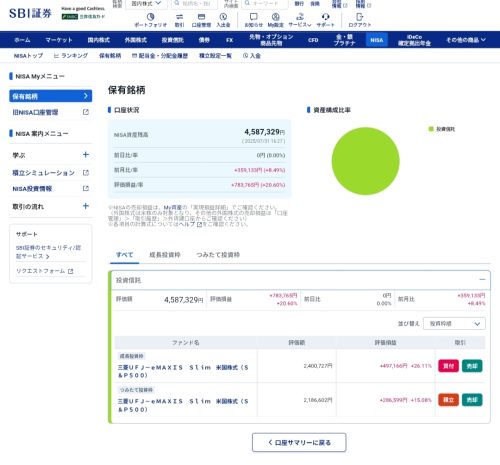The width and height of the screenshot is (500, 465).
Task: Open the 口座管理 card icon
Action: pyautogui.click(x=201, y=17)
